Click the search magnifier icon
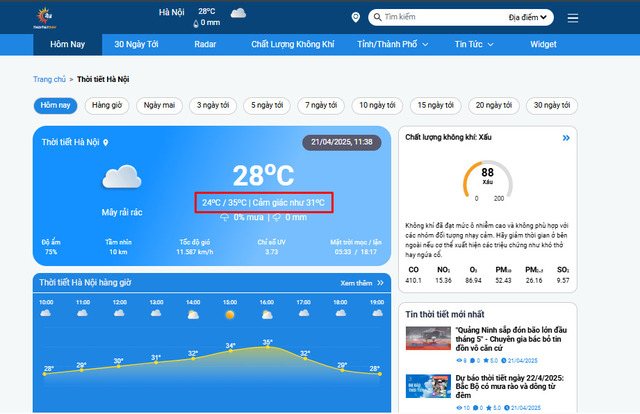640x414 pixels. click(378, 17)
